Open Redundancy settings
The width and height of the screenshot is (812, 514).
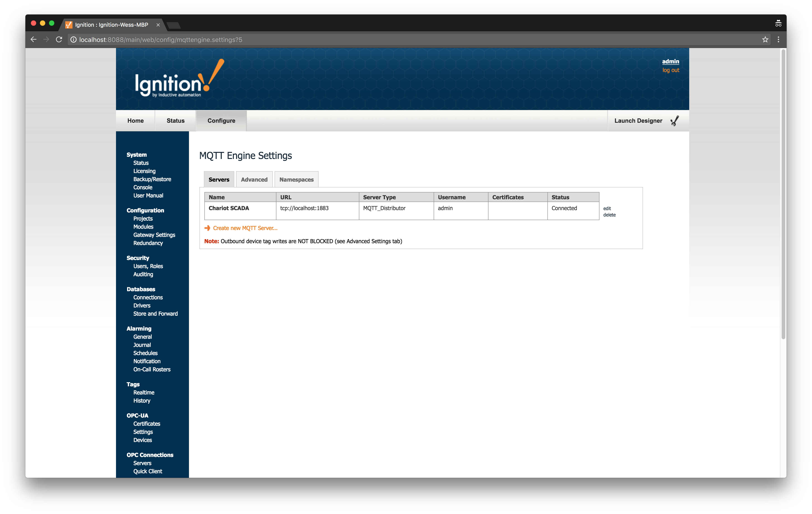pos(148,243)
